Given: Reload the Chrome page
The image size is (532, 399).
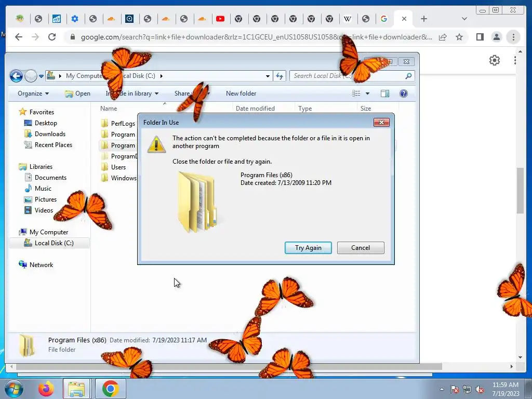Looking at the screenshot, I should pyautogui.click(x=52, y=37).
